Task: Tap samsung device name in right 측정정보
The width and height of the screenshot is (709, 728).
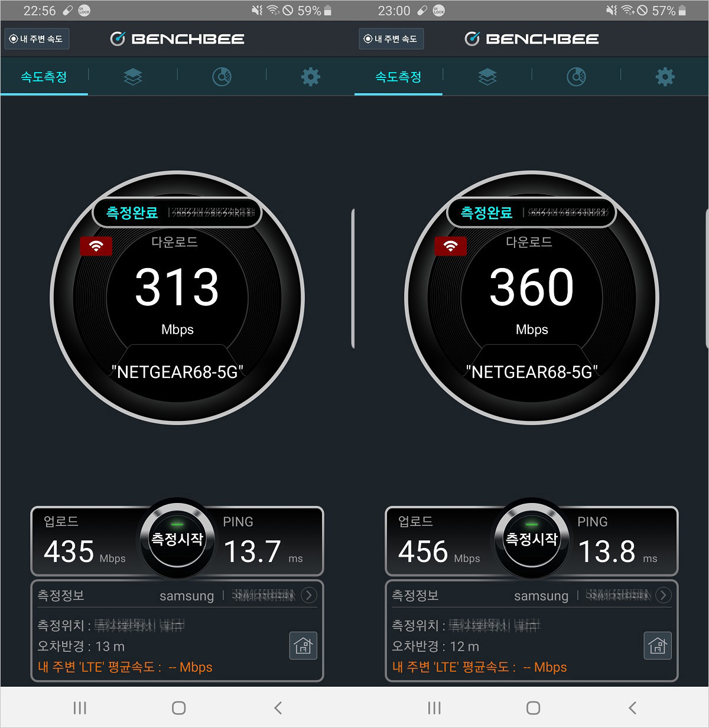Action: [x=541, y=596]
